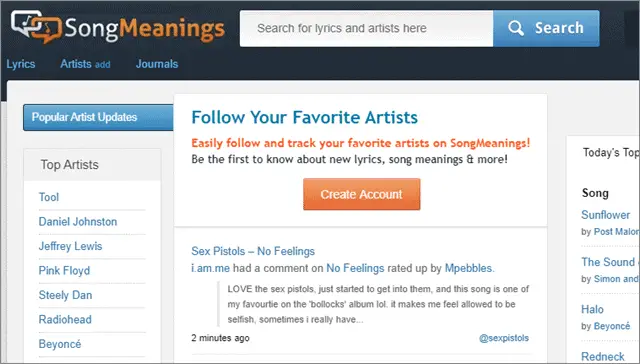Click the magnifying glass icon in Search button
The width and height of the screenshot is (640, 364).
tap(516, 28)
